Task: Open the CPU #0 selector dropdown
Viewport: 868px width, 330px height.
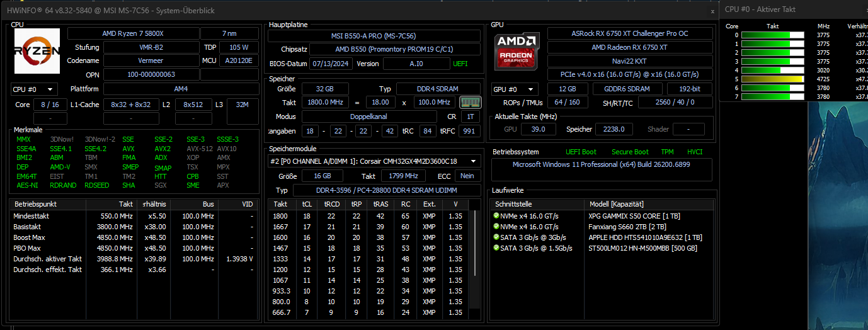Action: [34, 89]
